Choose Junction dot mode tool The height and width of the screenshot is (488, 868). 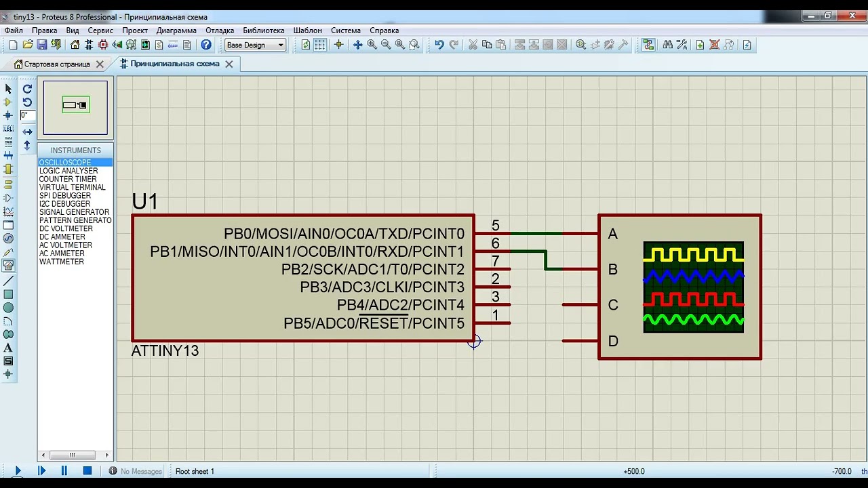(x=8, y=115)
